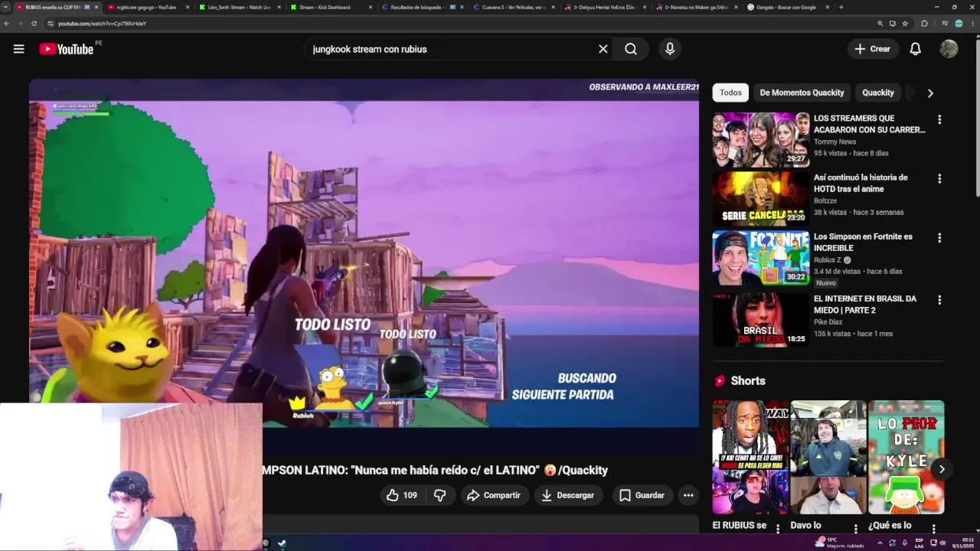
Task: Open title 'Así continuó la historia de HOTD'
Action: point(861,183)
